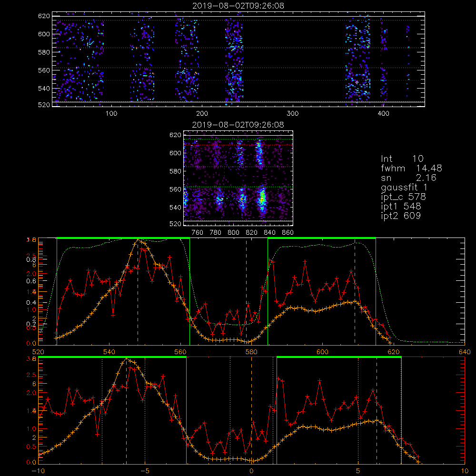This screenshot has height=476, width=476.
Task: Click x-axis label 760 on middle image
Action: point(198,233)
